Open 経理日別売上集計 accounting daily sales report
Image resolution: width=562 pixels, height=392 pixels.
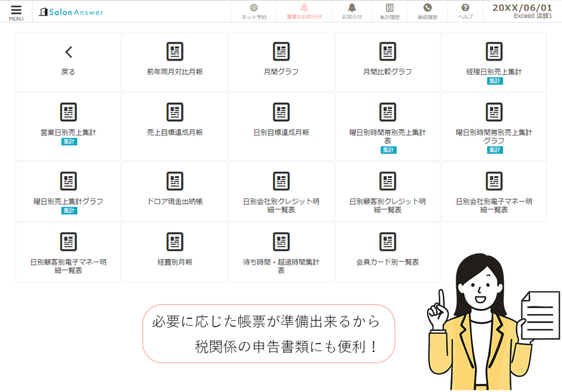494,62
